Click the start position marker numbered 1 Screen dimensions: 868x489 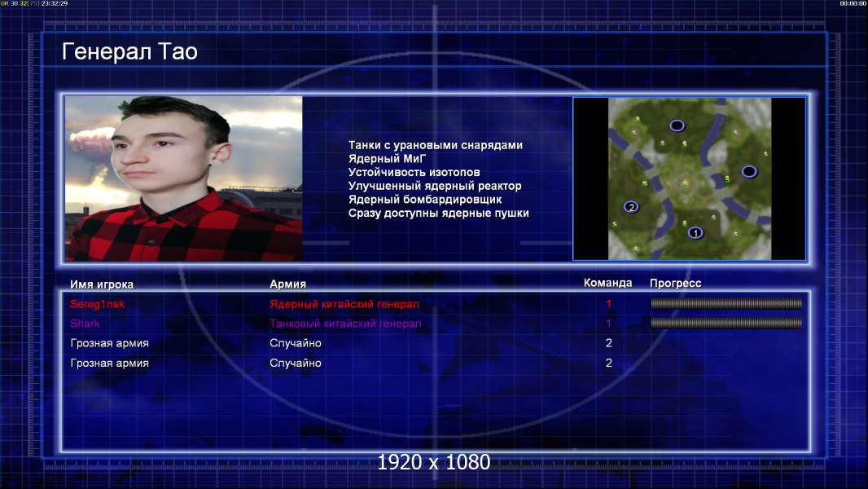(x=695, y=232)
